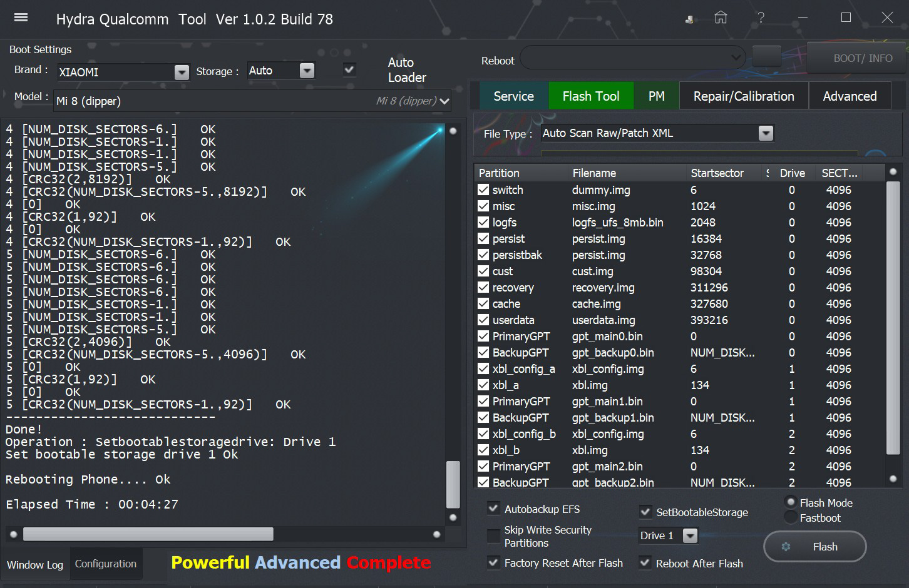Screen dimensions: 909x588
Task: Uncheck the persistbak partition checkbox
Action: coord(483,255)
